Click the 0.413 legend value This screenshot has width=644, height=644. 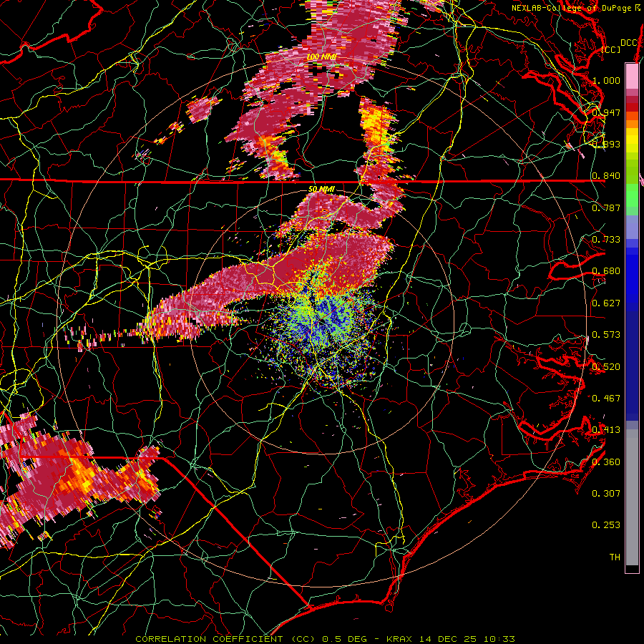606,429
